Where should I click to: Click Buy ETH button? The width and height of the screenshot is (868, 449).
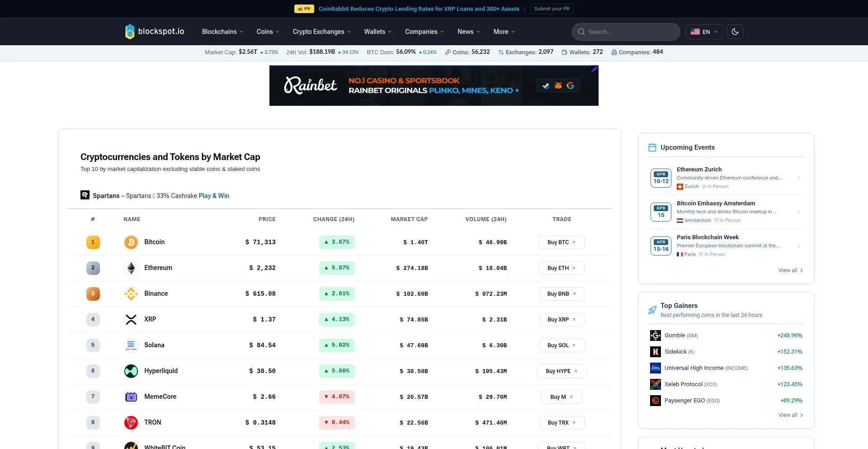[561, 268]
